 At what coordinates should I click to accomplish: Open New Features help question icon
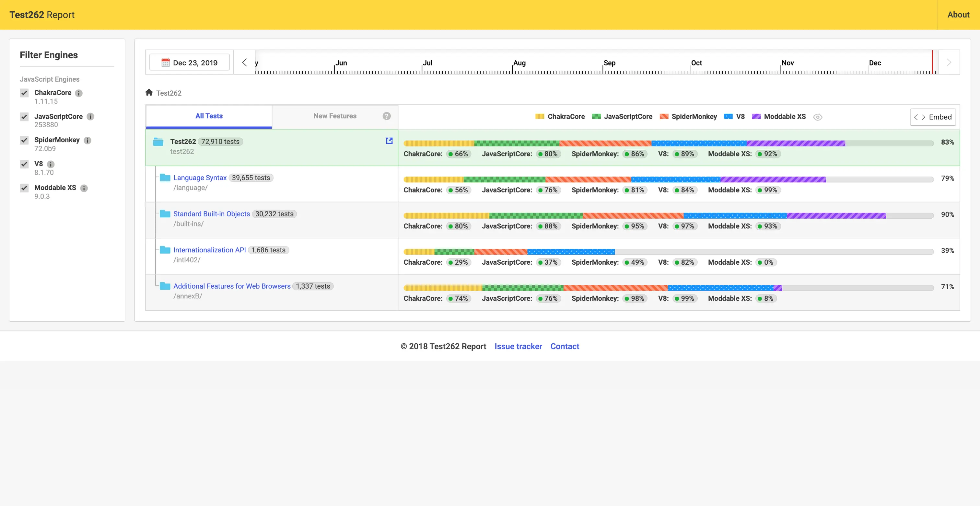pos(387,116)
